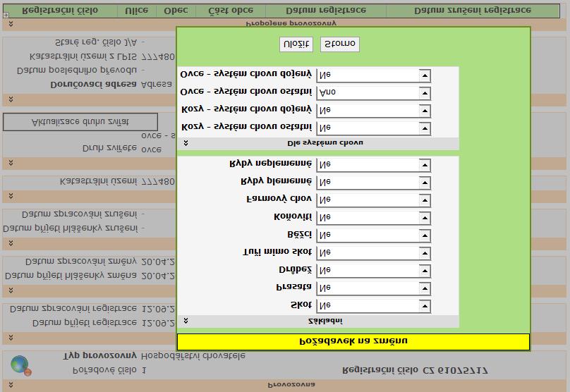Click the Pořadové číslo label
This screenshot has height=392, width=570.
[x=104, y=370]
